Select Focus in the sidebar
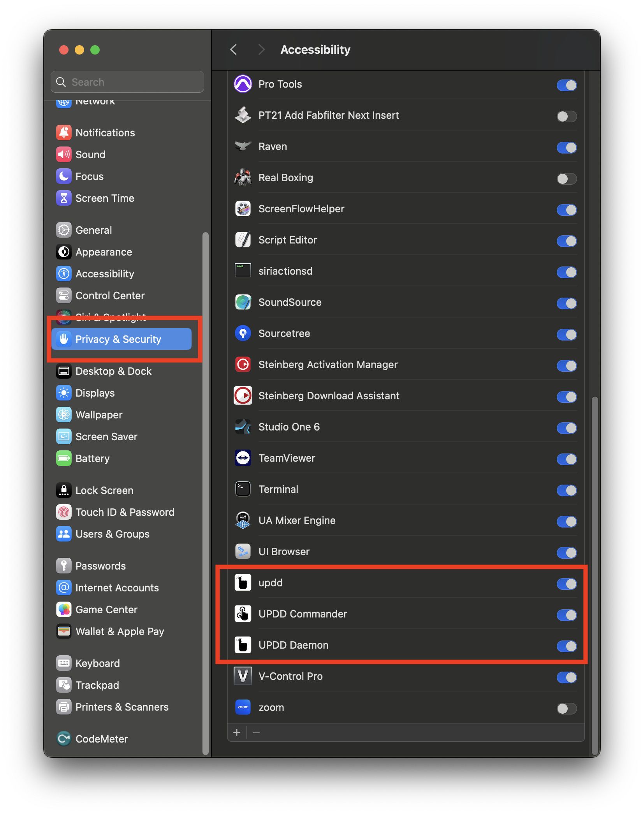Screen dimensions: 644x815 coord(121,176)
